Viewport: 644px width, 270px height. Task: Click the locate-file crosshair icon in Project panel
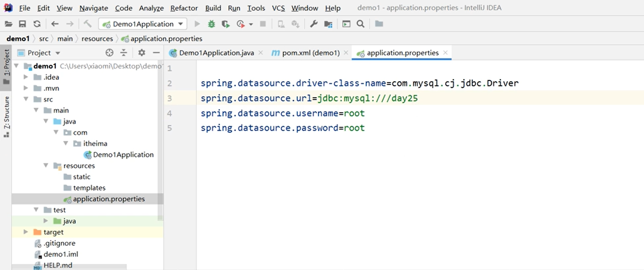(110, 53)
